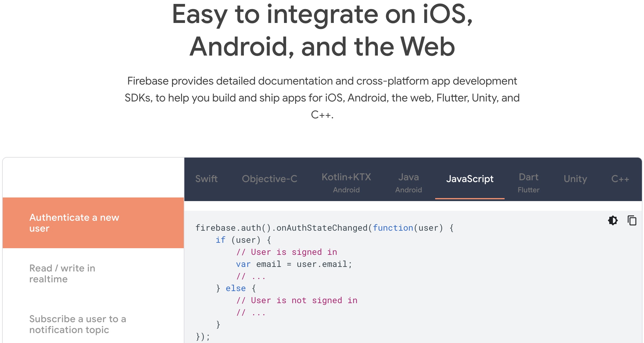
Task: Switch to the Dart Flutter tab
Action: point(529,182)
